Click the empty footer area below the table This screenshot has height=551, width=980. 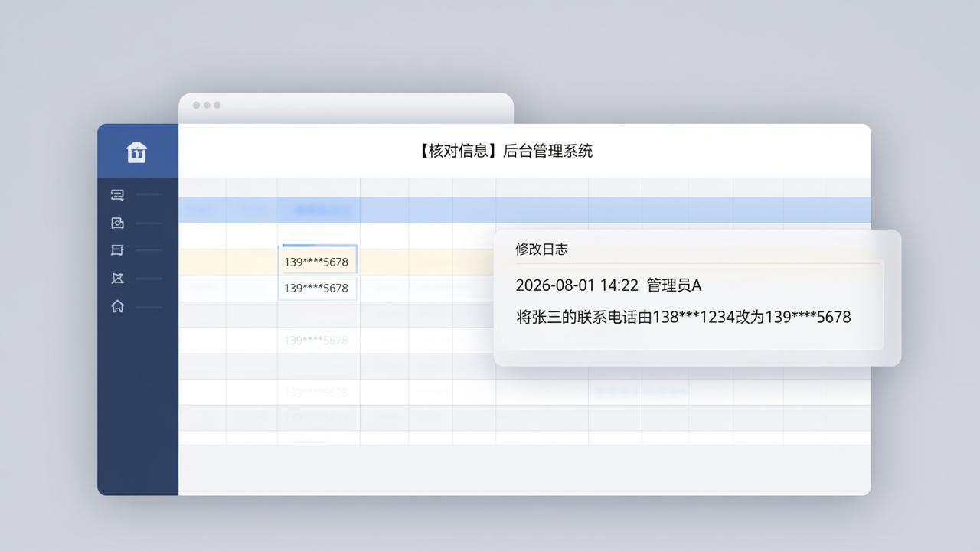(524, 470)
